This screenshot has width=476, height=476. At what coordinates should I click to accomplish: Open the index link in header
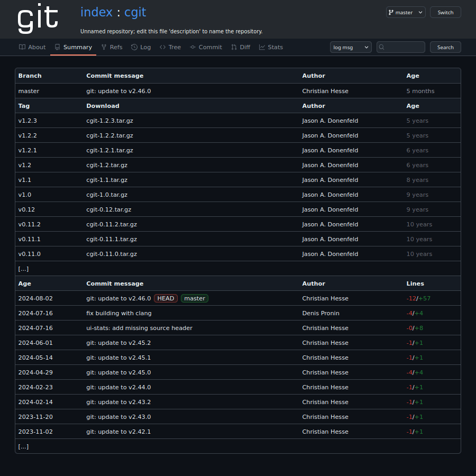coord(96,12)
